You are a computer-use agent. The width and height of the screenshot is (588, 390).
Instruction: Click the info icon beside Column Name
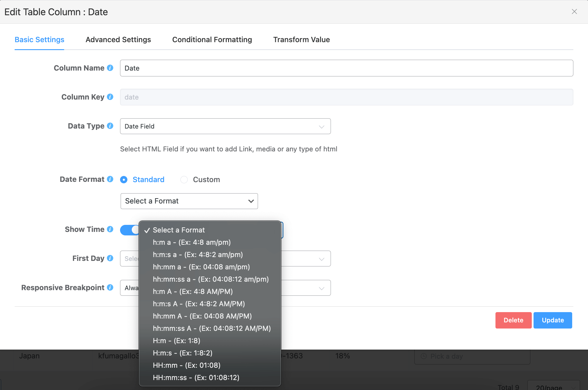click(110, 68)
